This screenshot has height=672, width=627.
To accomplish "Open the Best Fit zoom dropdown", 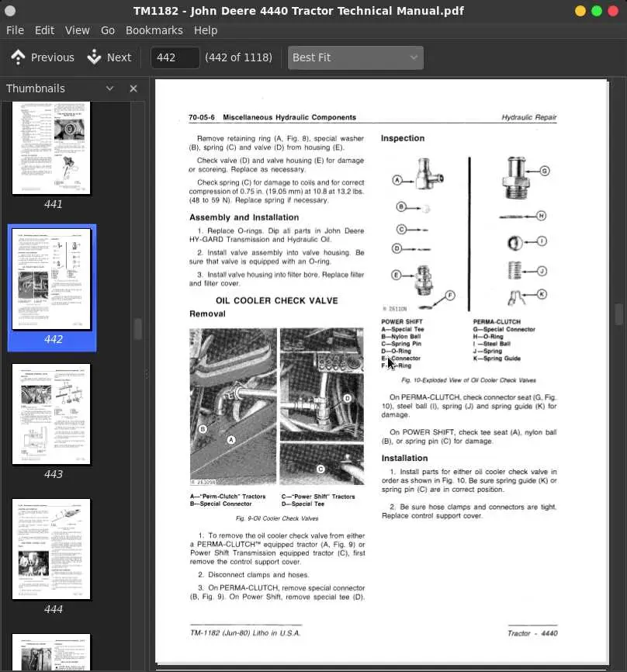I will click(355, 57).
